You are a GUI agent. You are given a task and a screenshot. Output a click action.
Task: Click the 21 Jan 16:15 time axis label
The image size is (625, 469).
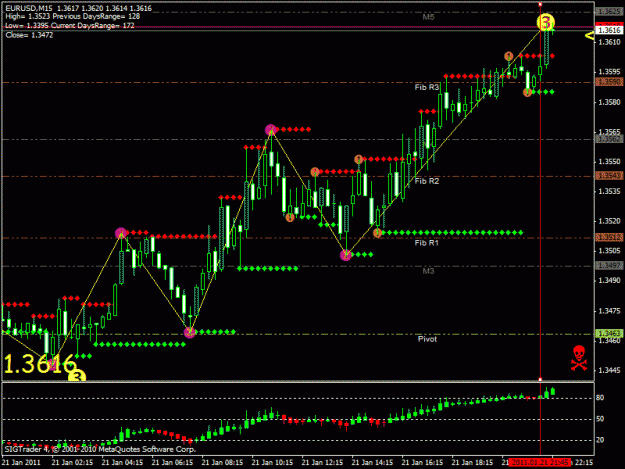[422, 462]
